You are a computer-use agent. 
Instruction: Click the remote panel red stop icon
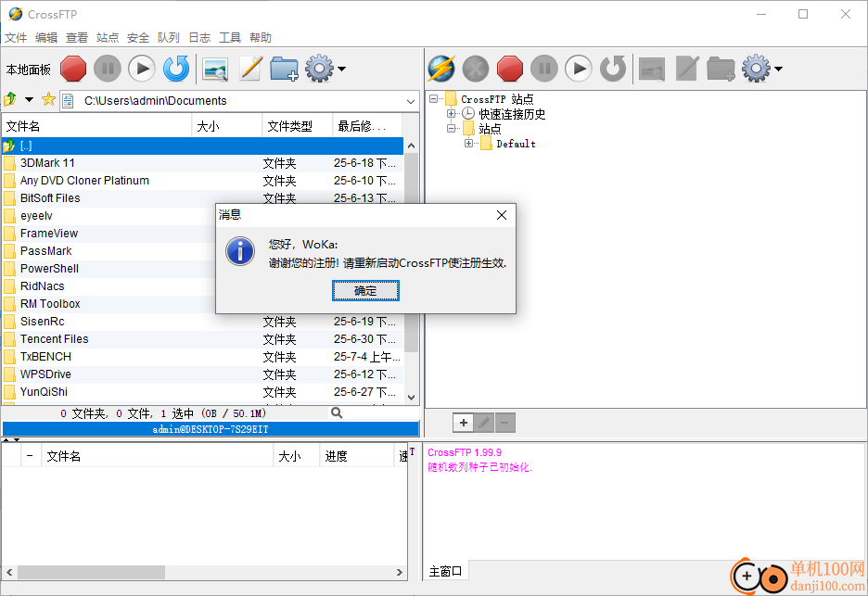click(x=510, y=70)
